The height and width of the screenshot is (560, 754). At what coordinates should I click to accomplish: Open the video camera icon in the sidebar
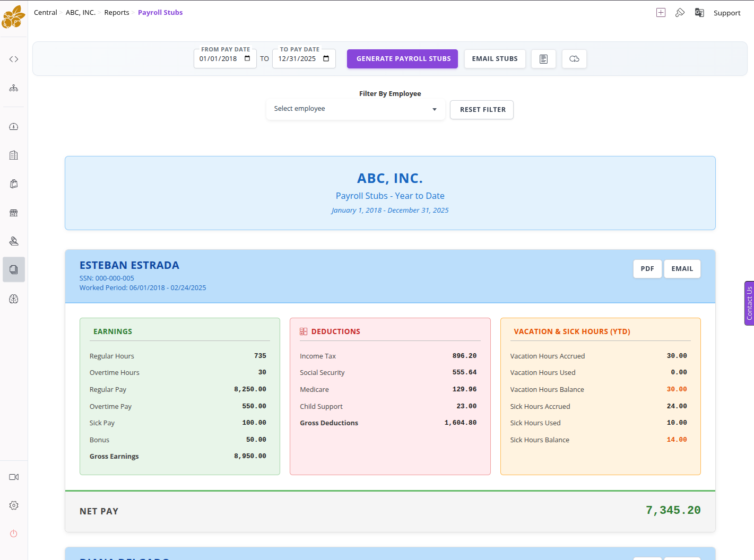click(x=13, y=477)
